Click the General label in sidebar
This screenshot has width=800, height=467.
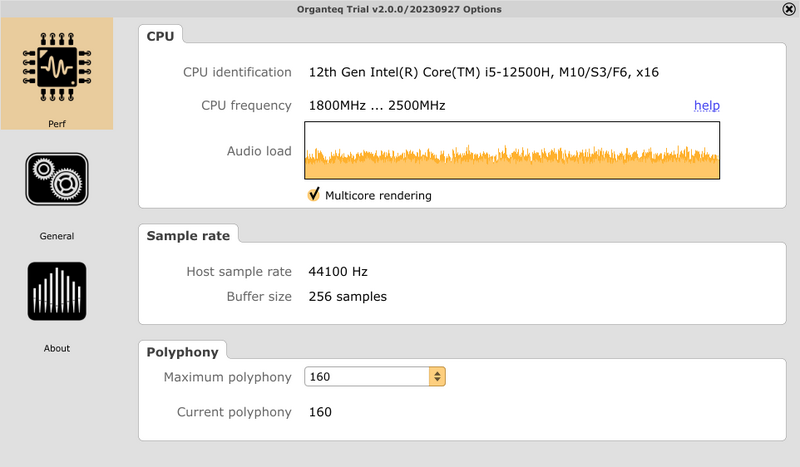pyautogui.click(x=57, y=236)
